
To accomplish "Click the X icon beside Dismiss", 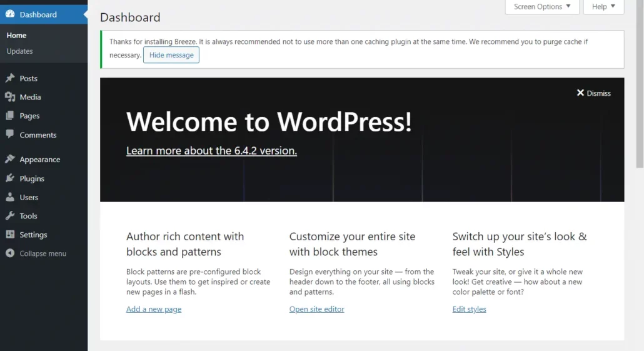I will pos(580,93).
